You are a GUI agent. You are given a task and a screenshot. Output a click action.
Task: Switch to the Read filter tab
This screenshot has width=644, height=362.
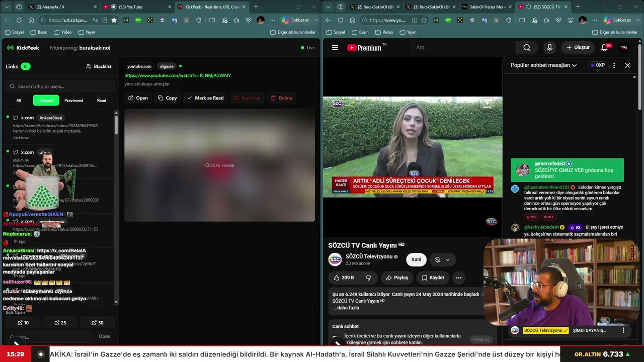coord(102,101)
